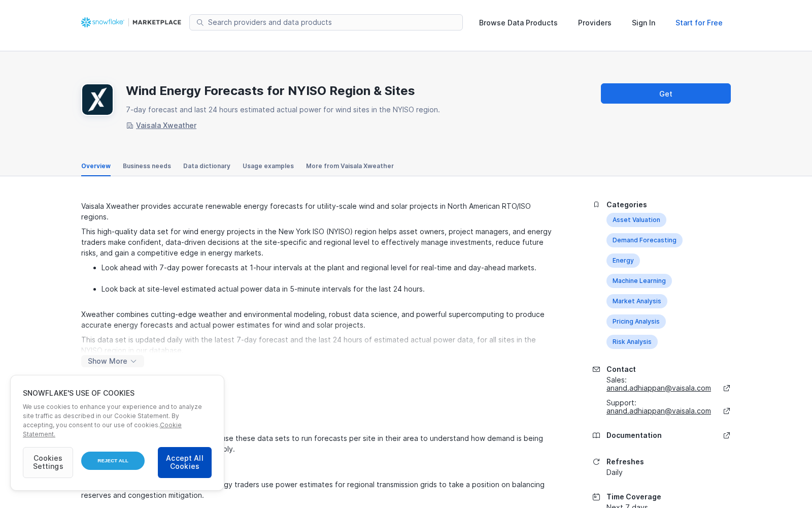Click Accept All Cookies button
Screen dimensions: 812x508
pyautogui.click(x=185, y=462)
